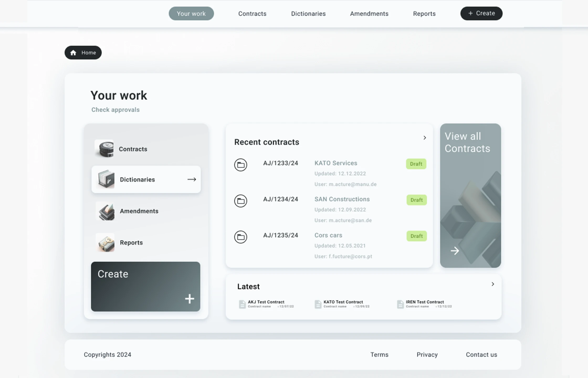
Task: Expand Latest section with chevron
Action: 493,284
